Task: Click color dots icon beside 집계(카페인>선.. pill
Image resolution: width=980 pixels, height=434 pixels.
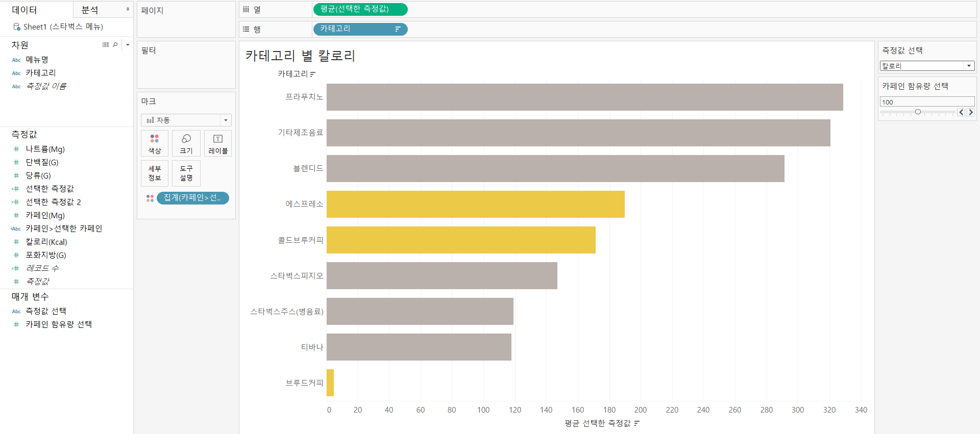Action: (x=150, y=198)
